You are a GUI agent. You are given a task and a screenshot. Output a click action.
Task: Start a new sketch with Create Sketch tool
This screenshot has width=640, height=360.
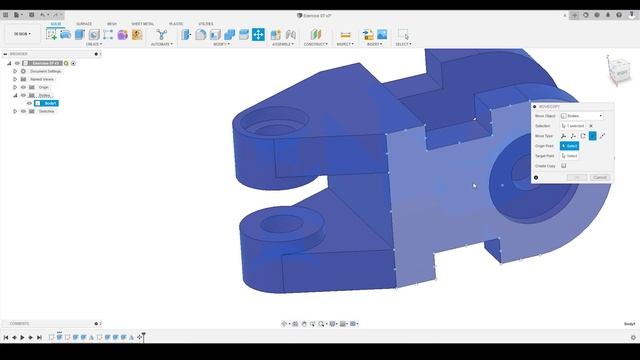51,35
